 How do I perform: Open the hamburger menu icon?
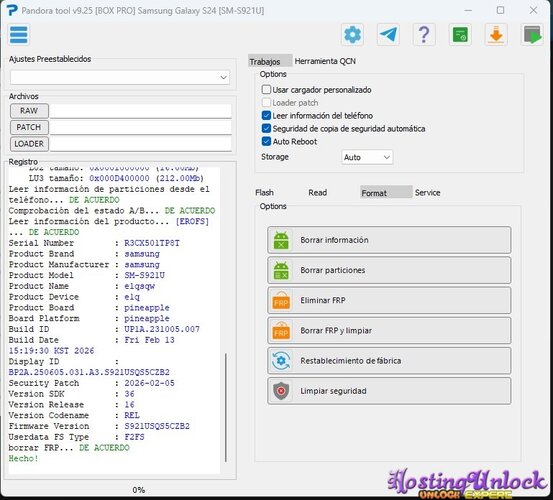[19, 35]
